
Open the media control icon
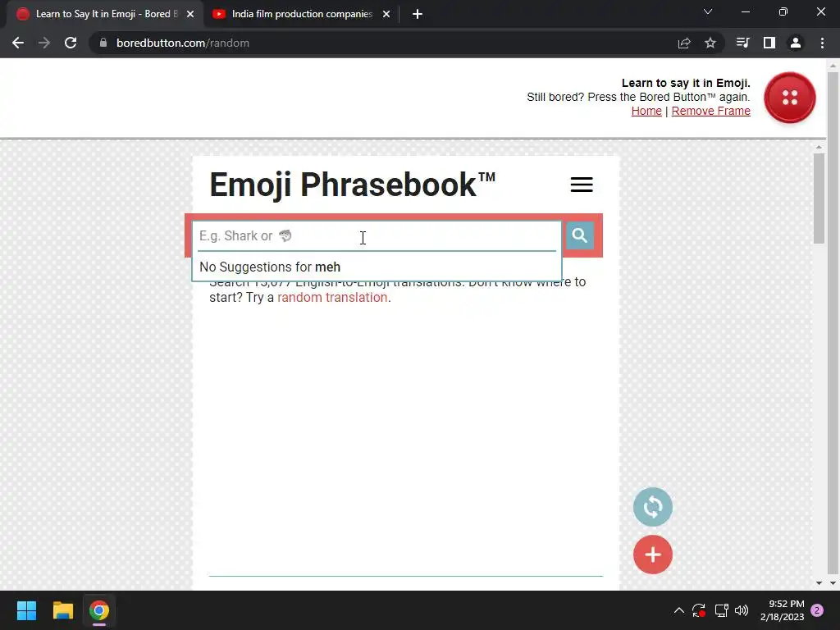pos(742,43)
